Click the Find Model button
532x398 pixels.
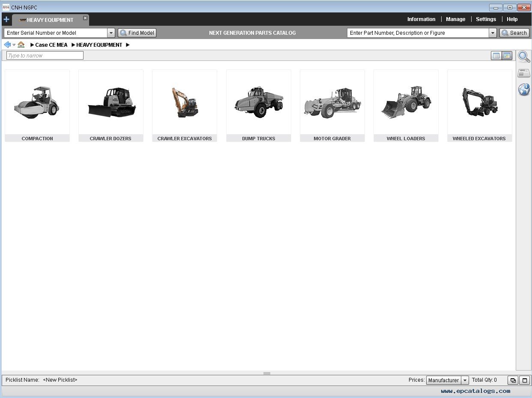137,33
